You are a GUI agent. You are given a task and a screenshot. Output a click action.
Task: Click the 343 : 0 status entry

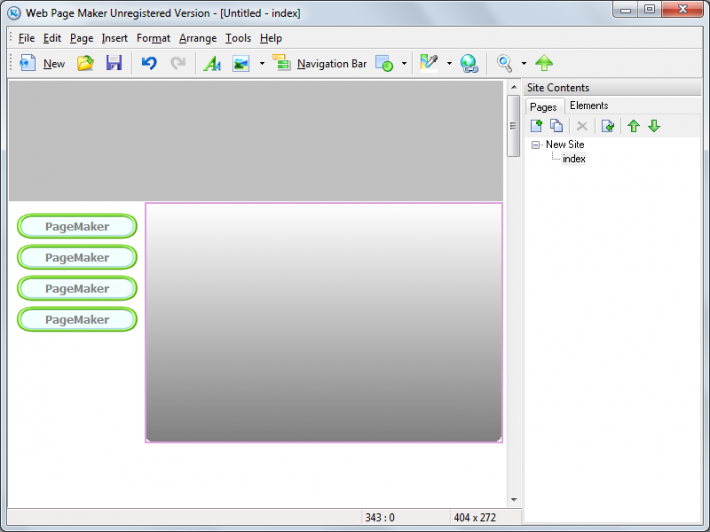point(380,517)
